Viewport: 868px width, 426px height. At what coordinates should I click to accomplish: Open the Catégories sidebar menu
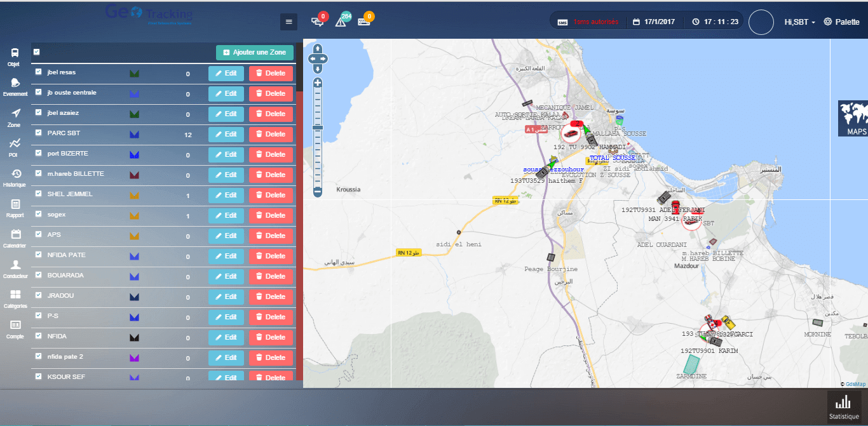point(15,298)
